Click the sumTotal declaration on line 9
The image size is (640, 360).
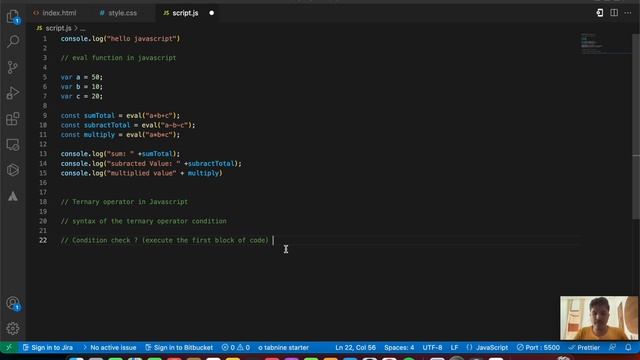tap(120, 116)
